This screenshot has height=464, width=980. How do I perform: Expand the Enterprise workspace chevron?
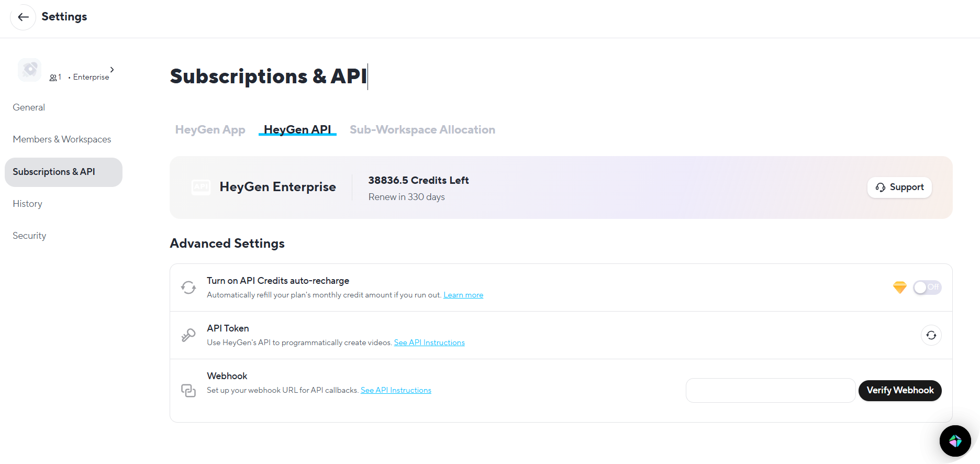pyautogui.click(x=112, y=70)
